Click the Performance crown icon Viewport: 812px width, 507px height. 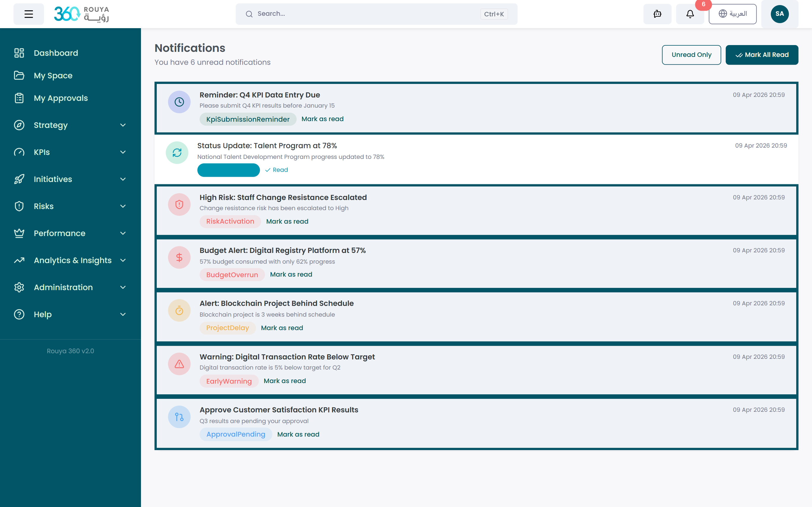coord(19,233)
